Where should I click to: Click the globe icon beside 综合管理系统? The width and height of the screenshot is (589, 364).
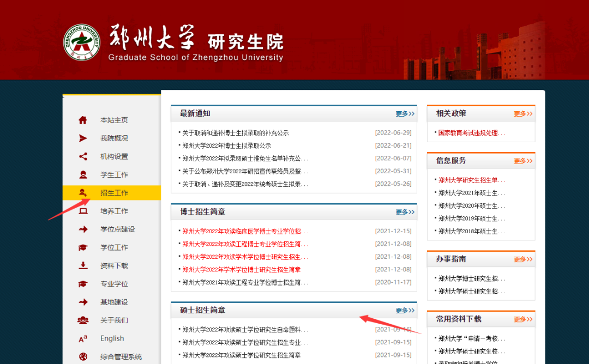(x=83, y=356)
